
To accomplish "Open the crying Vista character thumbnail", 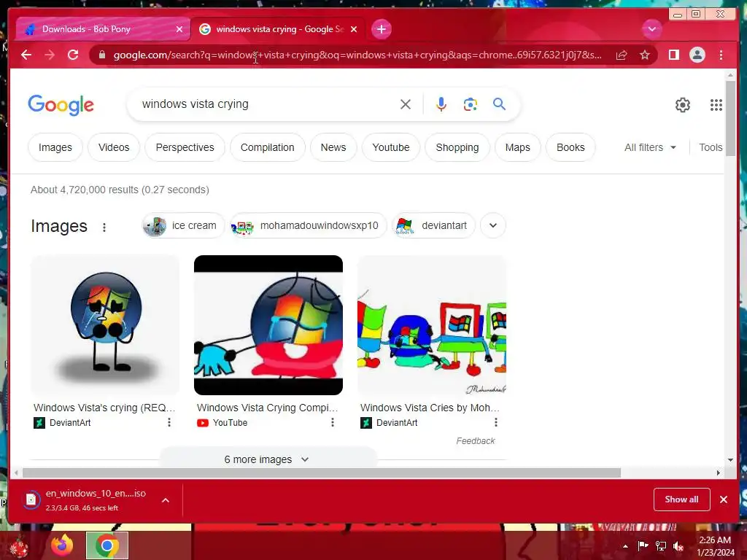I will click(105, 325).
